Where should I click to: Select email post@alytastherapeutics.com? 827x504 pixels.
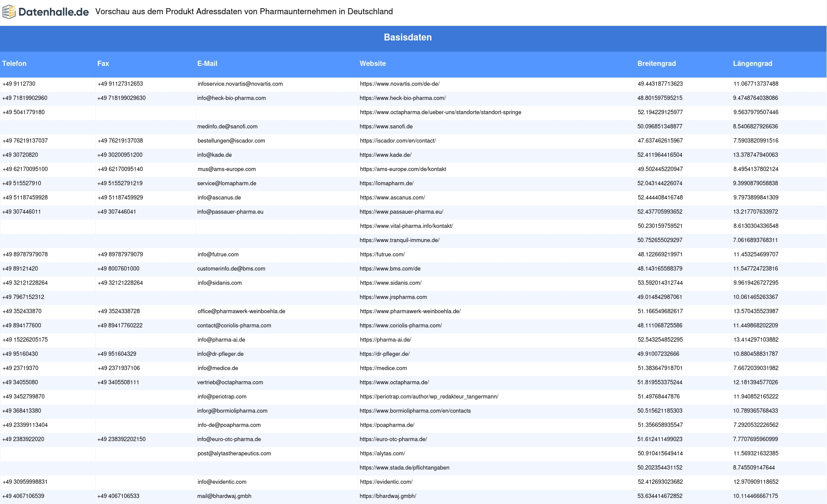point(234,454)
